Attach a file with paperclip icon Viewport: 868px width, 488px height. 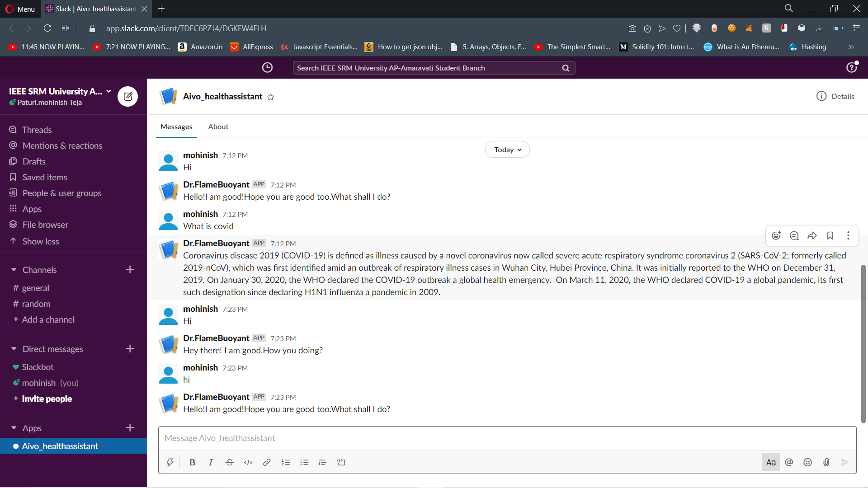826,462
